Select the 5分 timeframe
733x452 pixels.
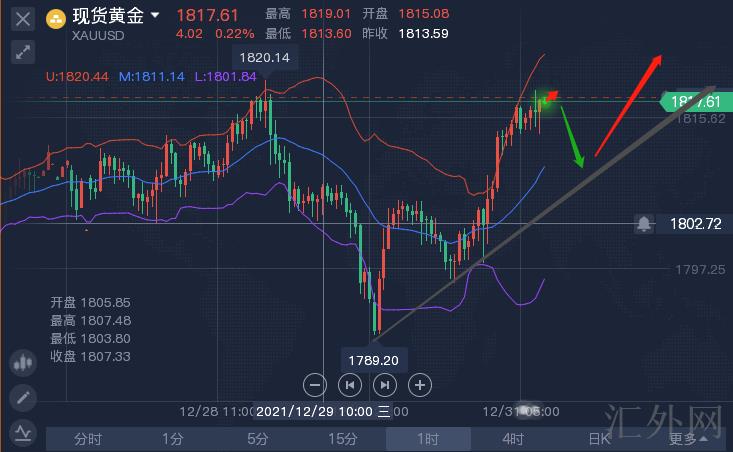[258, 438]
